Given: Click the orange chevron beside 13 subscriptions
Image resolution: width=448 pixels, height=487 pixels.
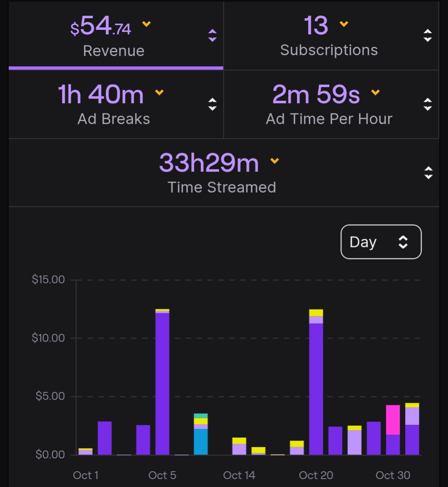Looking at the screenshot, I should [x=343, y=24].
